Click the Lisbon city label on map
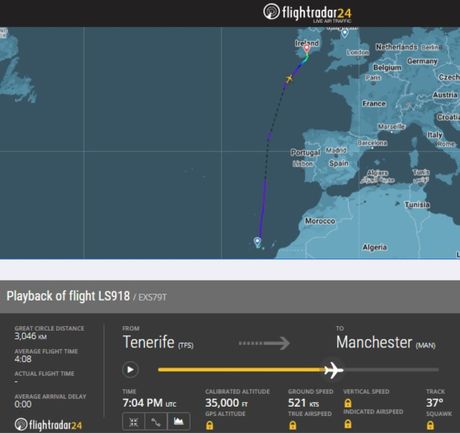The width and height of the screenshot is (460, 433). [303, 164]
